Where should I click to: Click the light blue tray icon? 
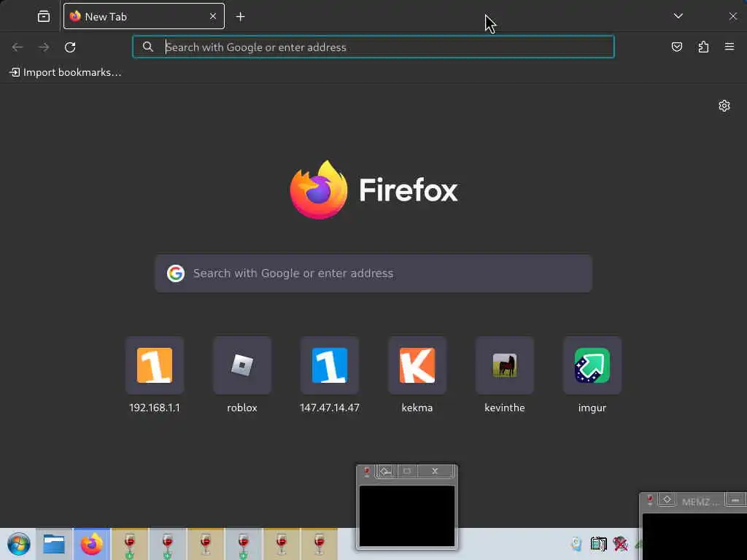pos(576,544)
